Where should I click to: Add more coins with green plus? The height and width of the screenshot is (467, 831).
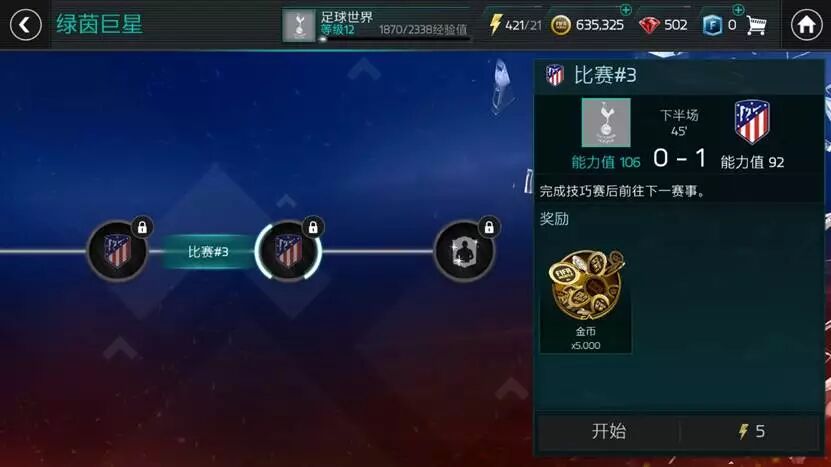(626, 10)
